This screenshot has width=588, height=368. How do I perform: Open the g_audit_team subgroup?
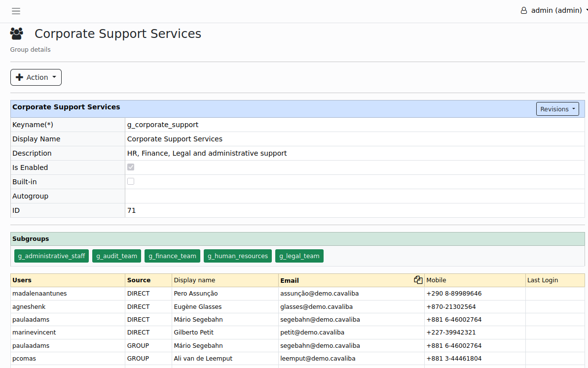point(116,256)
